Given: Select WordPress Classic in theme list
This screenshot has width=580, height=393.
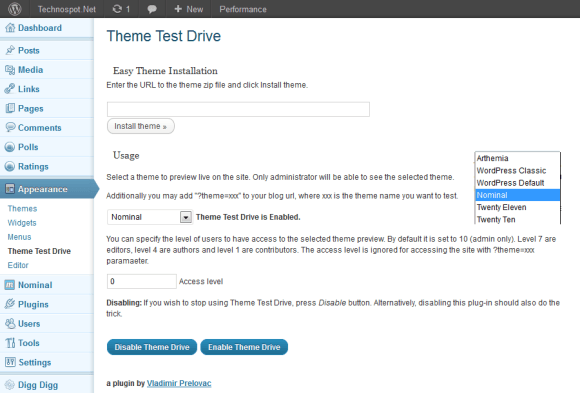Looking at the screenshot, I should [x=517, y=171].
